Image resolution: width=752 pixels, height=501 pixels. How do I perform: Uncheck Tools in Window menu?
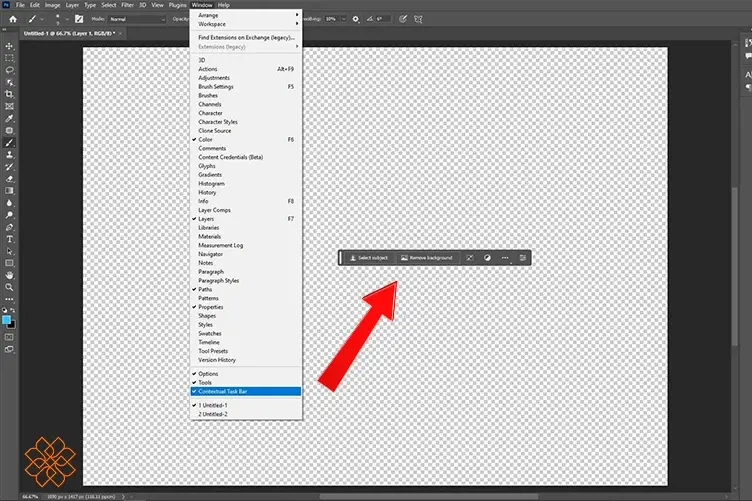[x=246, y=383]
